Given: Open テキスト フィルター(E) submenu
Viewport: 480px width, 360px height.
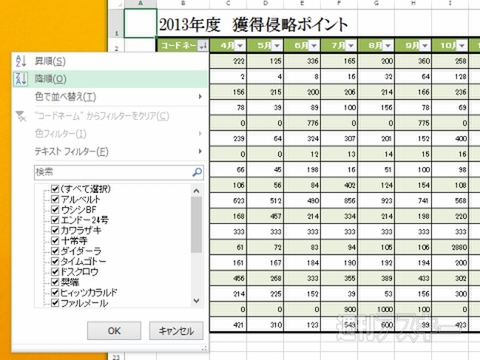Looking at the screenshot, I should pyautogui.click(x=110, y=152).
